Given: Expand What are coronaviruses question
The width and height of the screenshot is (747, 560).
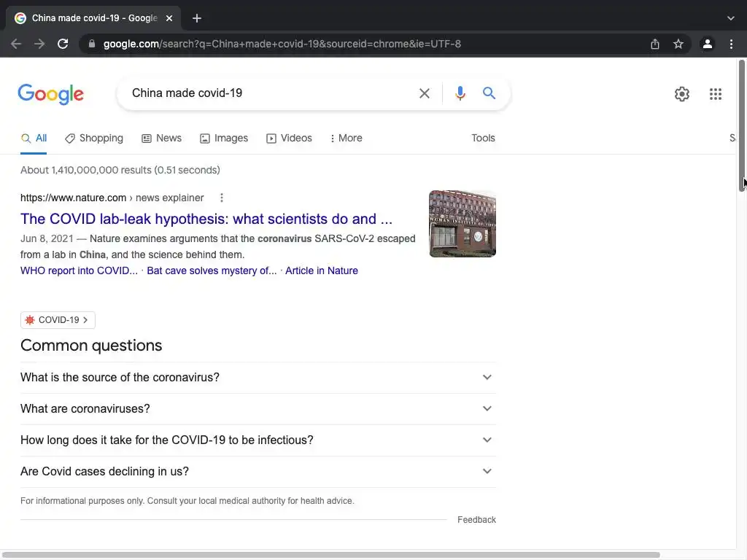Looking at the screenshot, I should (258, 408).
